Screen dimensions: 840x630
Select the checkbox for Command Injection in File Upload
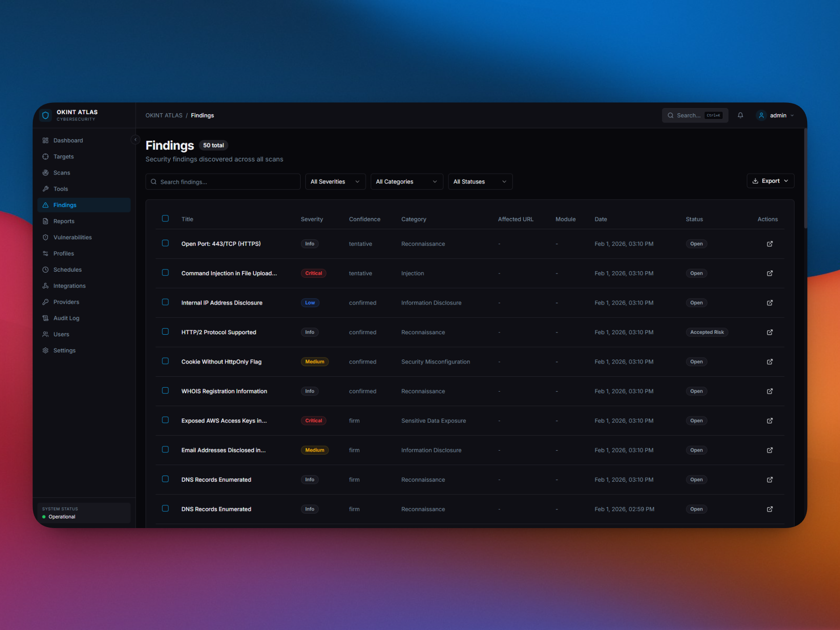[x=165, y=273]
